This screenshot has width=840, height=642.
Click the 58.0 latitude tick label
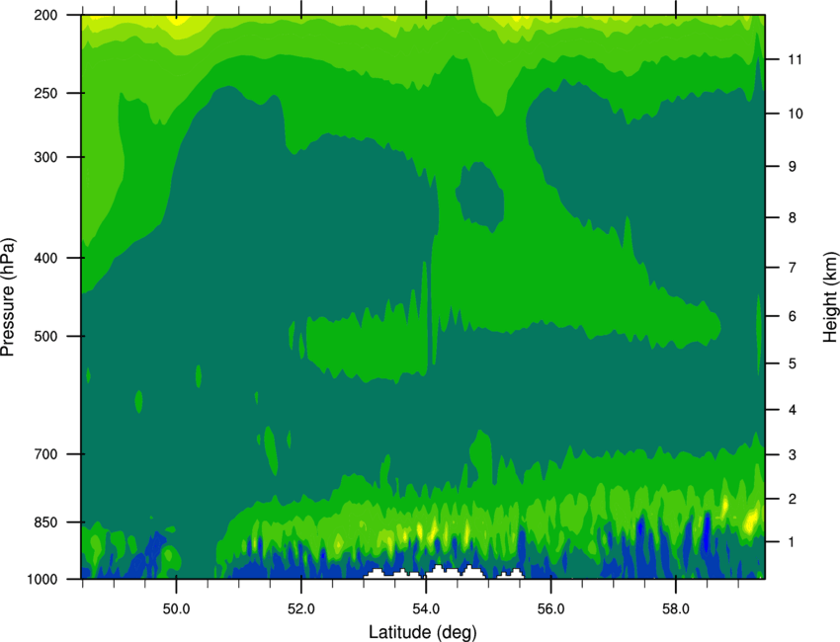click(x=676, y=609)
